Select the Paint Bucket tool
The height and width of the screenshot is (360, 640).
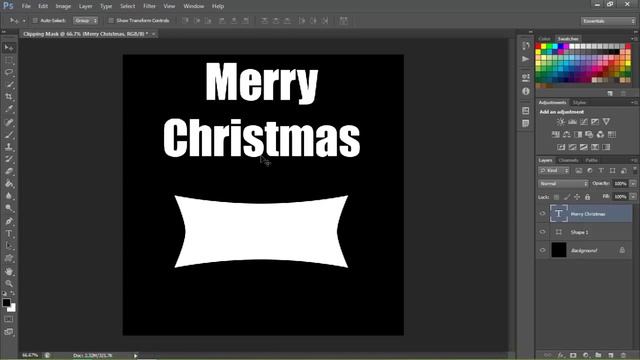[x=9, y=184]
